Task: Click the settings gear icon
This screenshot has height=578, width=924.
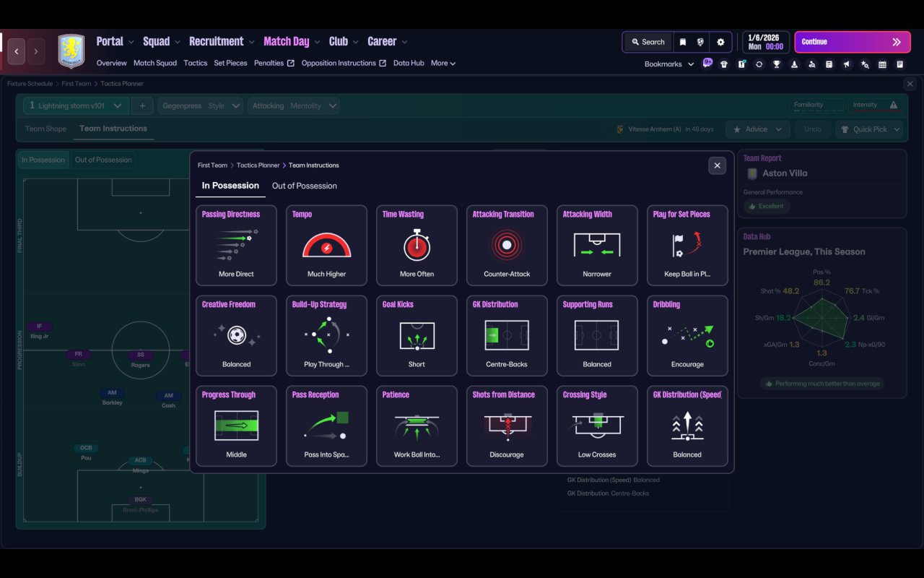Action: coord(720,42)
